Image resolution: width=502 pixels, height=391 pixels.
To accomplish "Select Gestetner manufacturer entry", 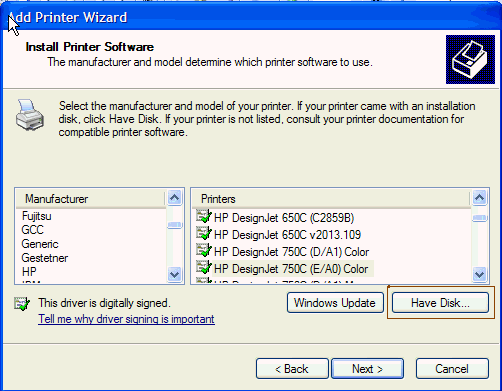I will click(x=45, y=258).
